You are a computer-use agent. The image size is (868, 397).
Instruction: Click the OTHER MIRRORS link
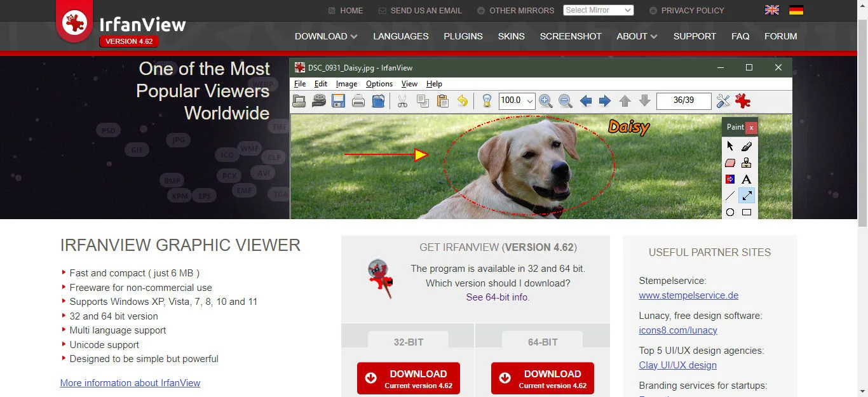(x=521, y=11)
